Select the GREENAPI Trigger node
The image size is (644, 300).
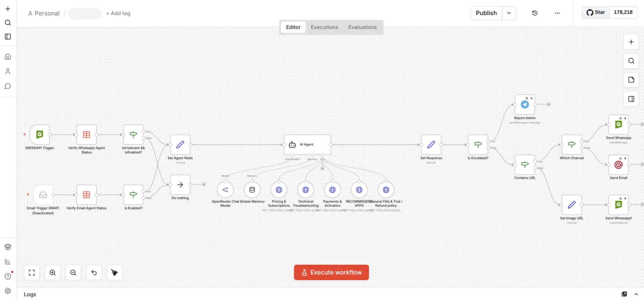tap(40, 135)
